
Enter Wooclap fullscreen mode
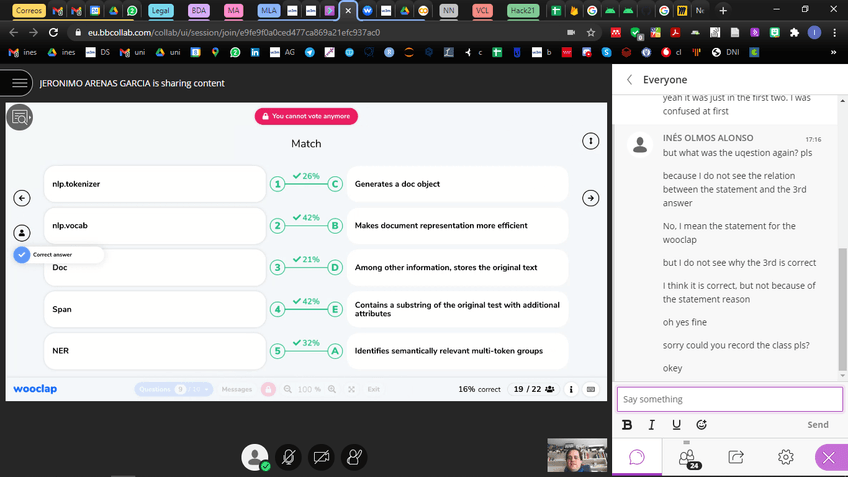(352, 389)
